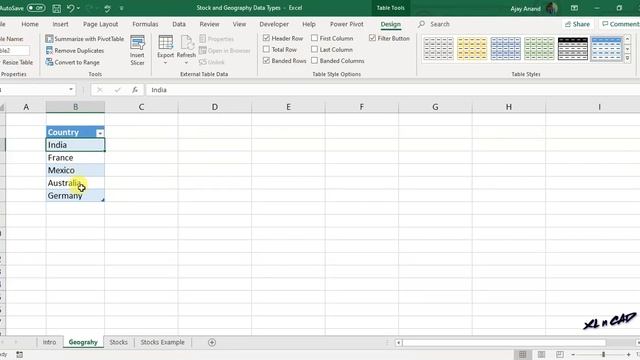640x360 pixels.
Task: Open the Undo history dropdown arrow
Action: pyautogui.click(x=78, y=8)
